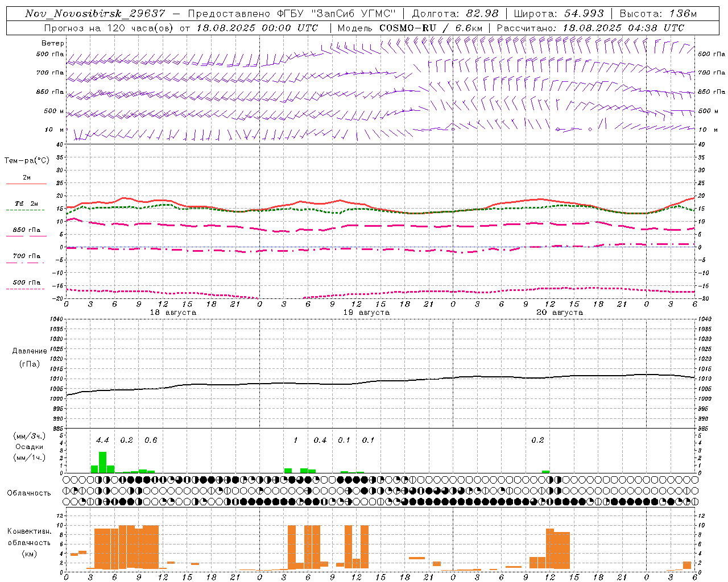
Task: Click the "(мм/1ч.)" hourly precipitation unit
Action: [30, 458]
